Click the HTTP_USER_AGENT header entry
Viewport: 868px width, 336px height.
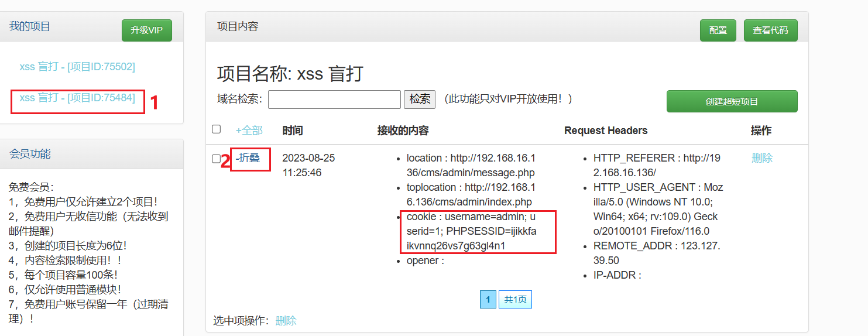658,210
